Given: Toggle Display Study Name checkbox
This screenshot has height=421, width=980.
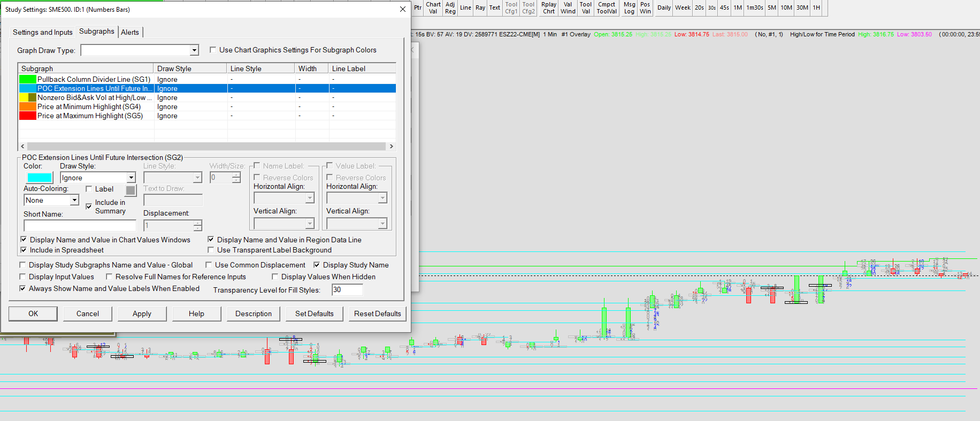Looking at the screenshot, I should (x=317, y=265).
